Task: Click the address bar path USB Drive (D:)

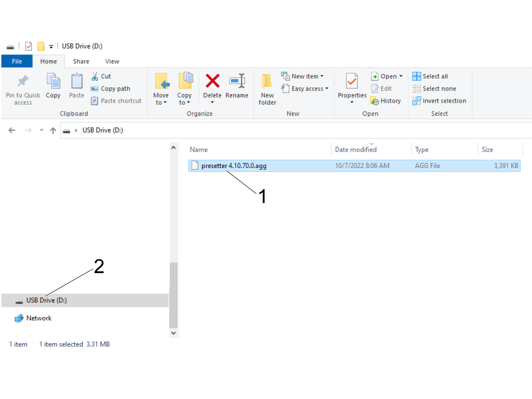Action: coord(102,130)
